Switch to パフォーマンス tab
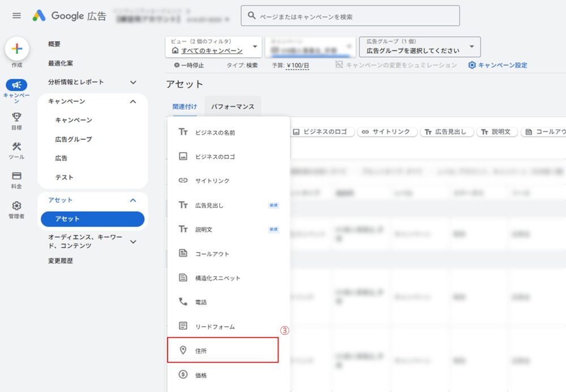 click(x=233, y=107)
